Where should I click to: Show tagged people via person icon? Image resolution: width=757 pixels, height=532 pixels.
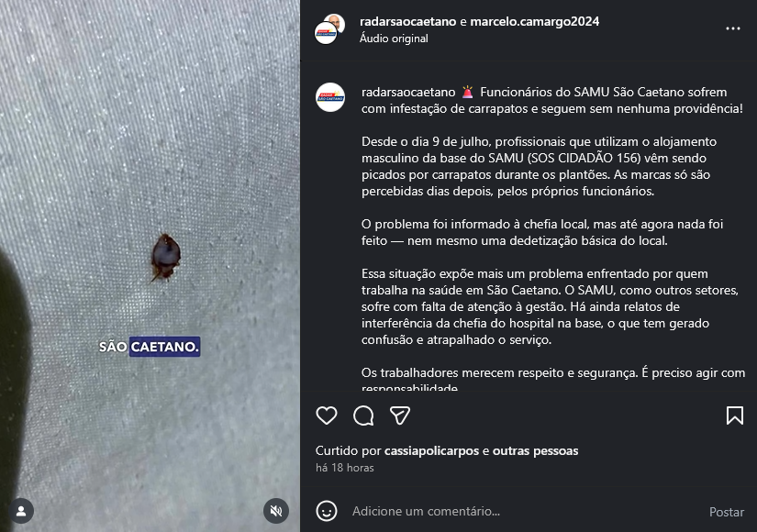tap(21, 511)
